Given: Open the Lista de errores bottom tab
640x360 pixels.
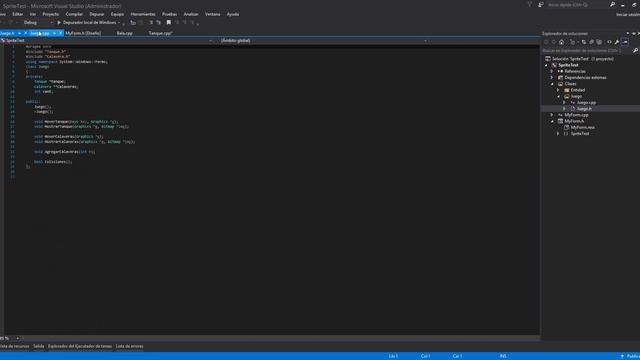Looking at the screenshot, I should [x=129, y=346].
